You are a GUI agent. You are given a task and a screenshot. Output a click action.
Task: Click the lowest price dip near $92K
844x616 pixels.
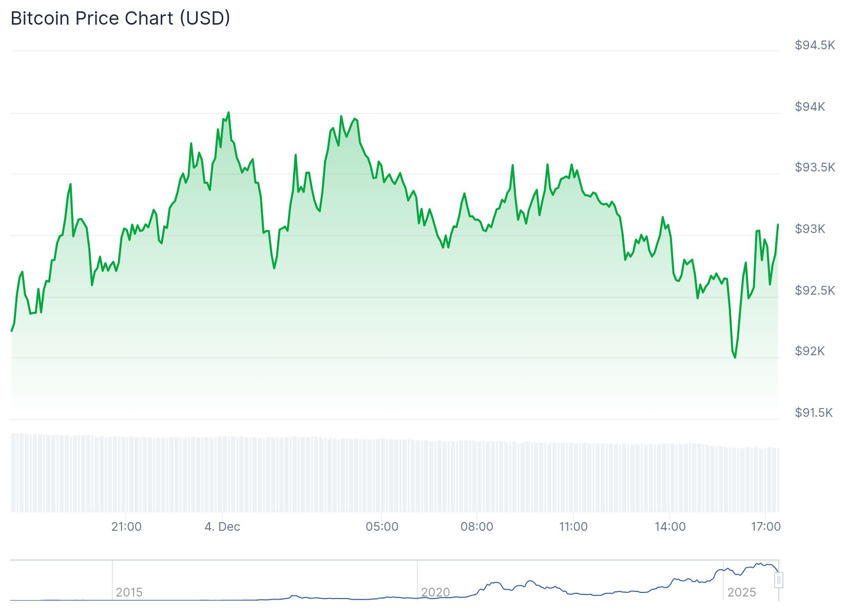(735, 357)
